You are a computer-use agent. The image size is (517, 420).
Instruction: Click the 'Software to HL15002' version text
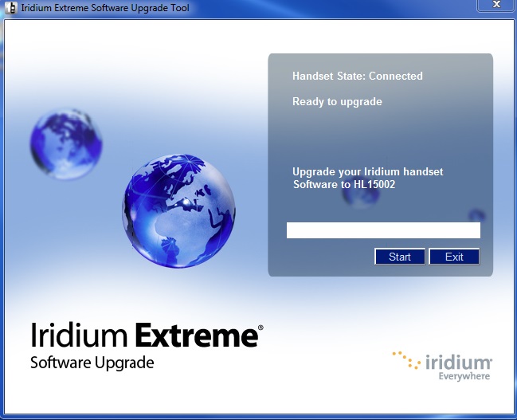(x=344, y=184)
